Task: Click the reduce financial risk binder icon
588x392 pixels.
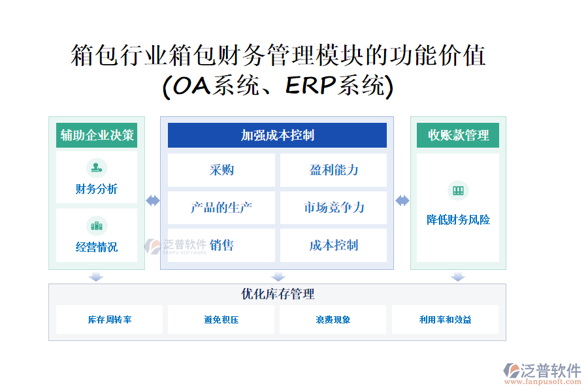Action: pyautogui.click(x=458, y=191)
